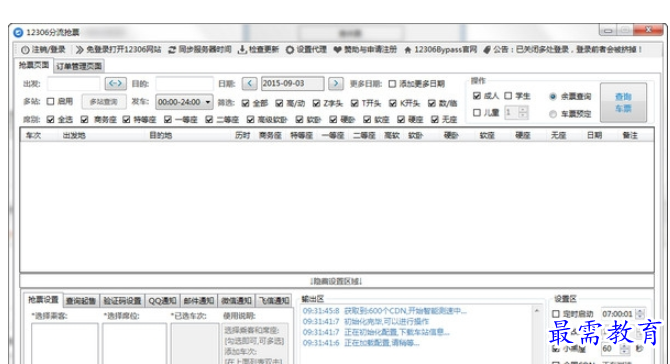This screenshot has height=364, width=670.
Task: Click the 备注 column header
Action: [x=630, y=135]
